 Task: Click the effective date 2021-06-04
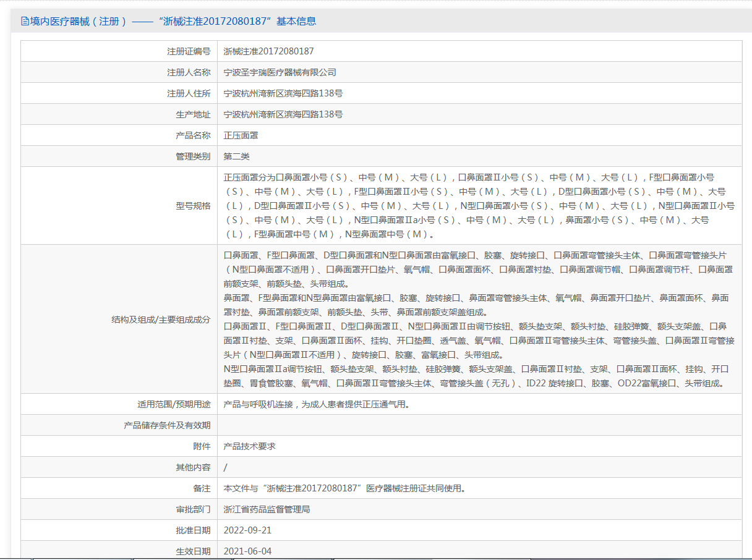247,551
